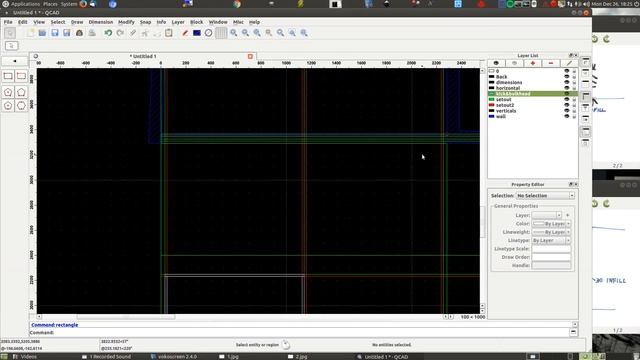The height and width of the screenshot is (360, 640).
Task: Undo the last action
Action: [x=108, y=33]
